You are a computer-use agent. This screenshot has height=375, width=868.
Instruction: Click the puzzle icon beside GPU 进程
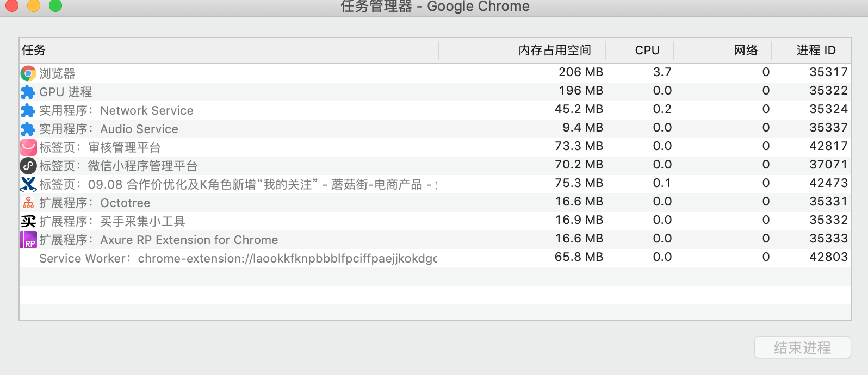tap(28, 92)
